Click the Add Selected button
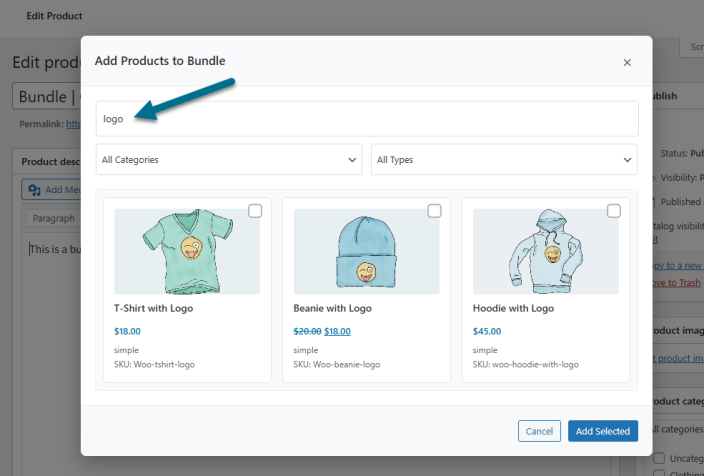Viewport: 704px width, 476px height. click(603, 431)
